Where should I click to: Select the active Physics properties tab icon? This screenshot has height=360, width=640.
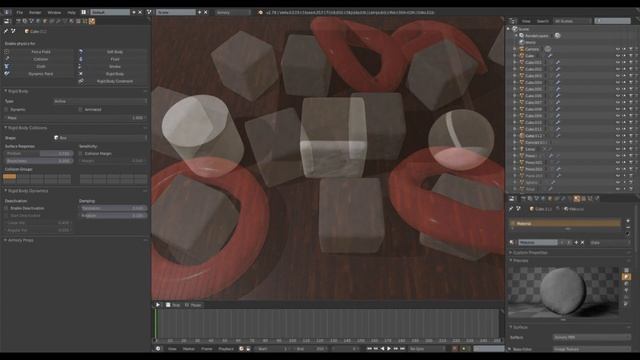click(x=92, y=21)
